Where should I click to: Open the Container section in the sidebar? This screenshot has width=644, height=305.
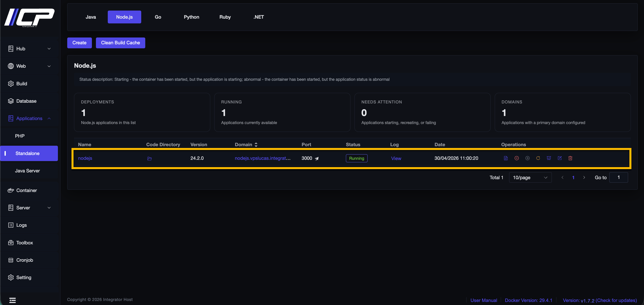click(22, 190)
